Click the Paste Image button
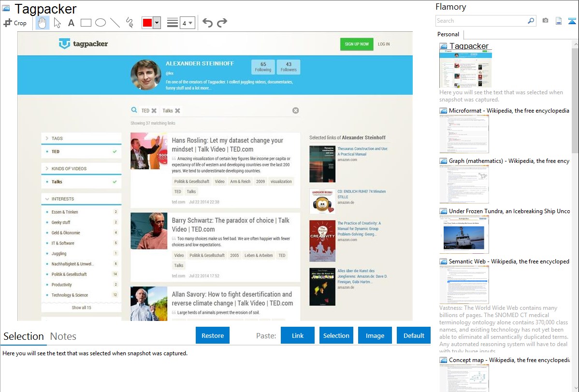The image size is (579, 392). click(375, 335)
